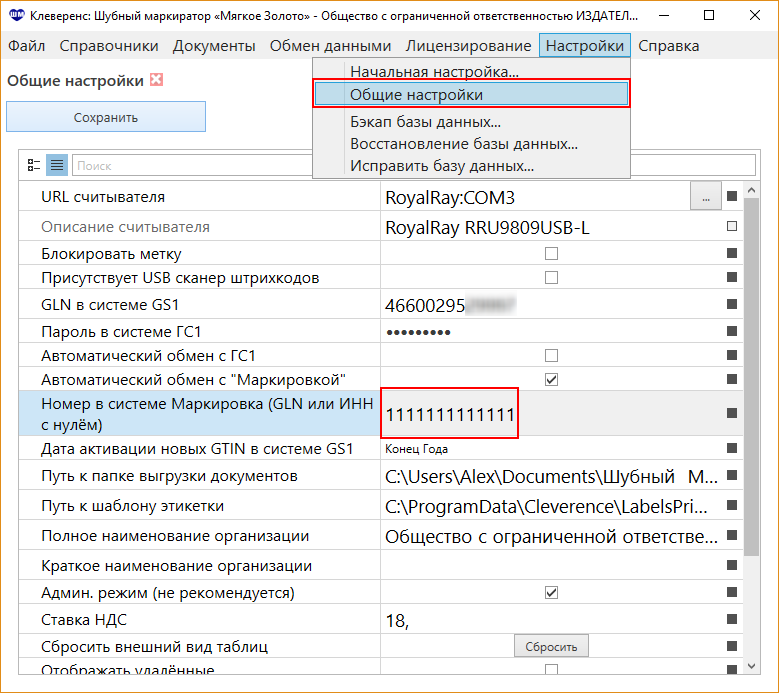This screenshot has width=779, height=693.
Task: Edit the Ставка НДС value 18,
Action: click(x=551, y=620)
